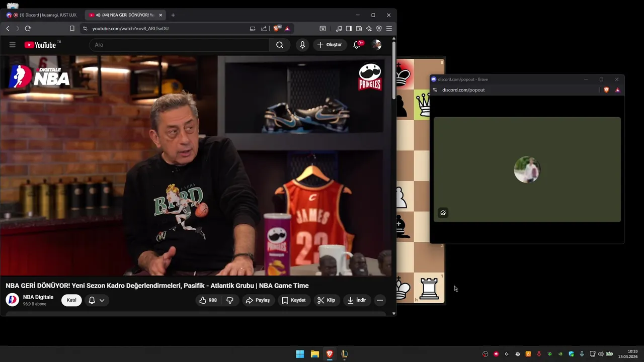Open a new browser tab
The image size is (644, 362).
point(173,15)
